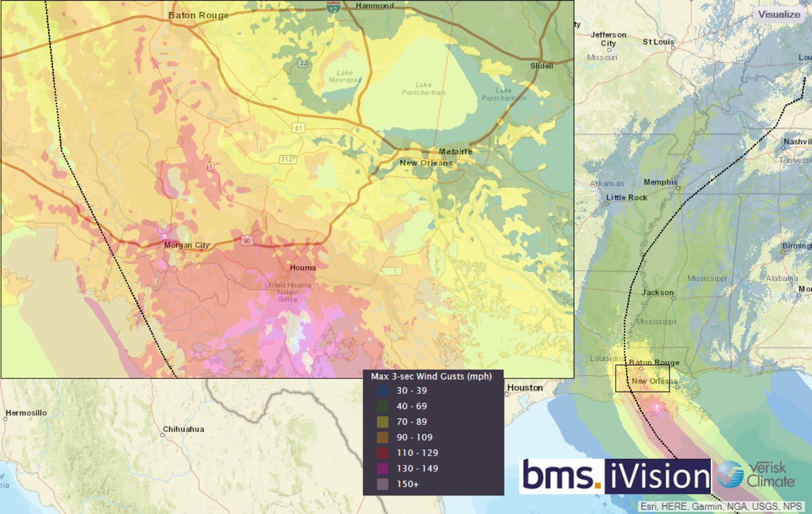Pick the 70 - 89 mph legend swatch

(x=383, y=422)
